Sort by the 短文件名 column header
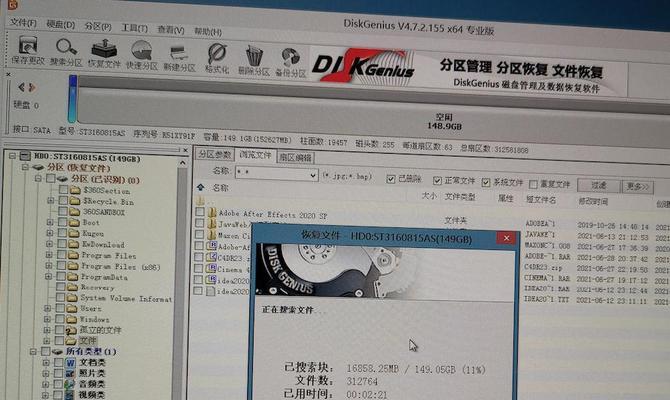Image resolution: width=670 pixels, height=400 pixels. coord(541,200)
